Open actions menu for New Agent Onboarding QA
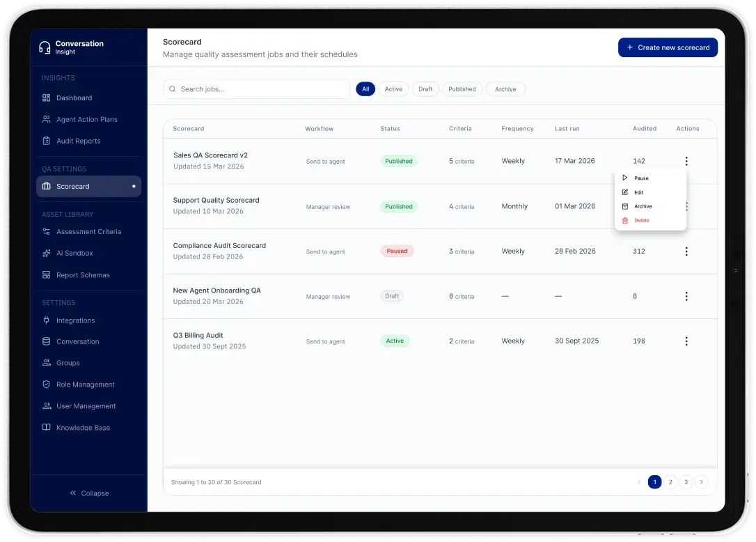 (686, 296)
